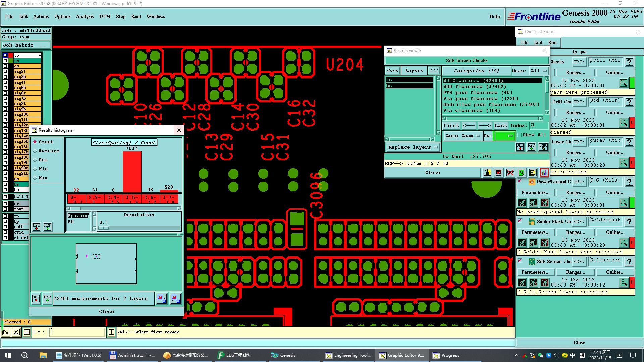Click the crossed-out REF icon in Results viewer
This screenshot has height=362, width=644.
point(510,173)
